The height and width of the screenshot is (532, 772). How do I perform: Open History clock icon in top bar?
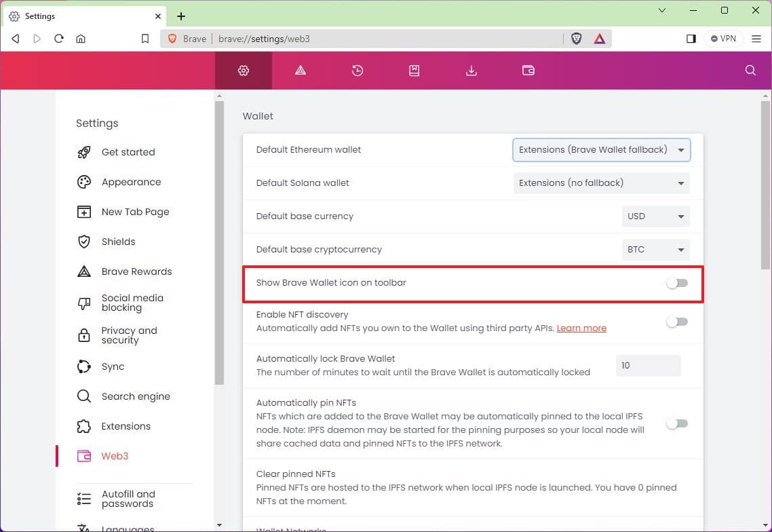point(358,71)
